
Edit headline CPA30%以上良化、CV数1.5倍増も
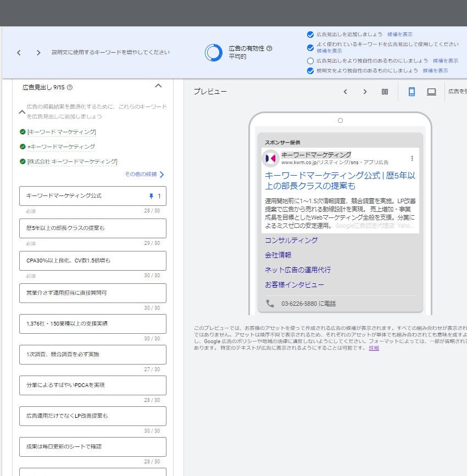tap(93, 261)
